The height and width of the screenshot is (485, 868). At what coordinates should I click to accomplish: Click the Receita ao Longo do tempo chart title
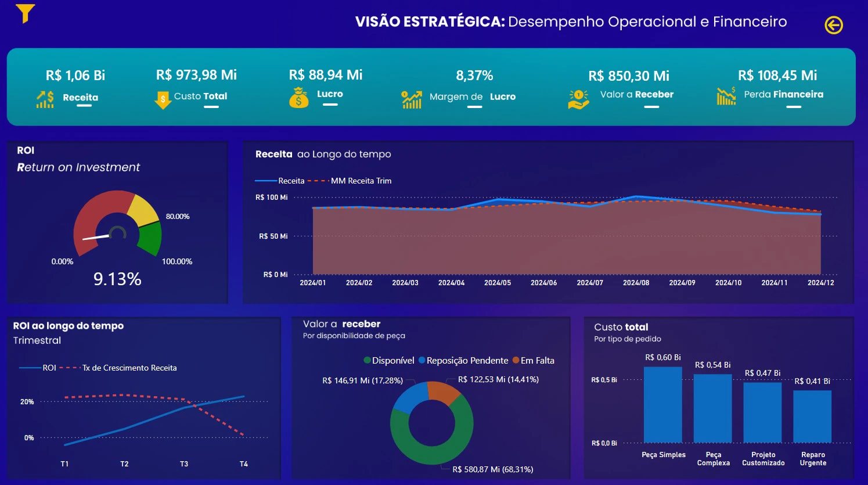point(323,155)
